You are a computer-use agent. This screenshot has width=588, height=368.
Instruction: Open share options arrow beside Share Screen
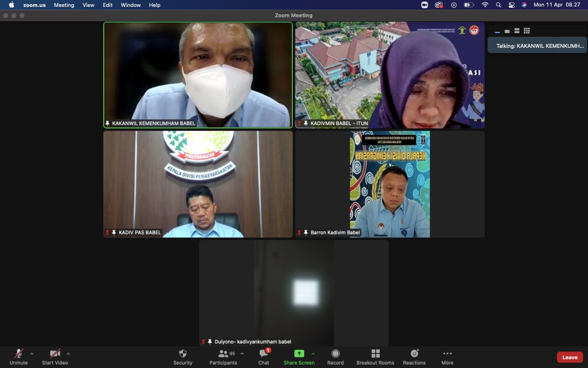[313, 354]
